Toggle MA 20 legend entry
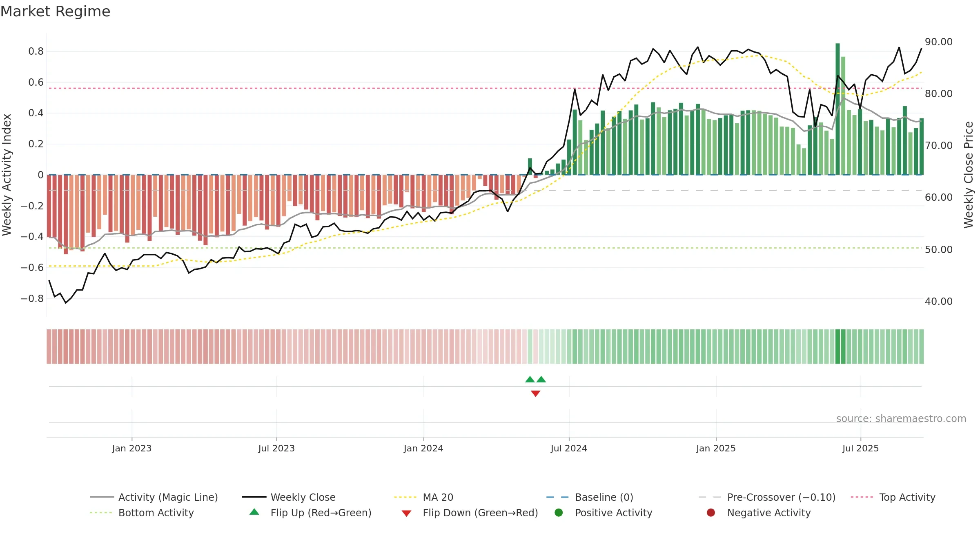Viewport: 980px width, 551px height. 423,497
